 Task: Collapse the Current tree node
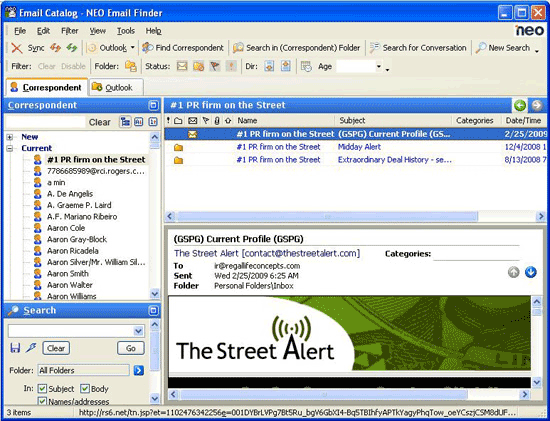(x=10, y=148)
